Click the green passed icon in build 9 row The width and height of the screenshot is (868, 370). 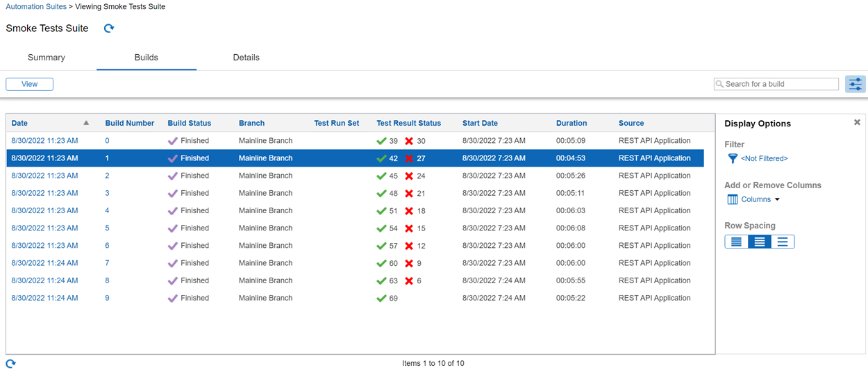click(381, 298)
